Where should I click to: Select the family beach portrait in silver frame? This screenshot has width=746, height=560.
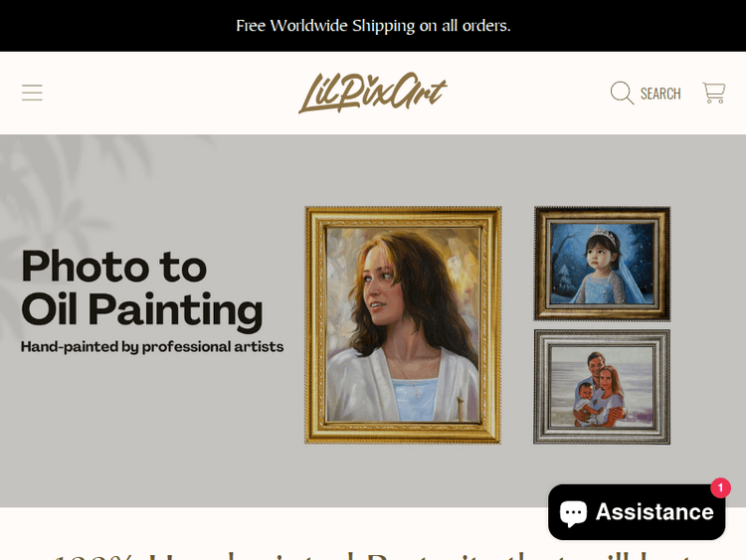point(602,387)
